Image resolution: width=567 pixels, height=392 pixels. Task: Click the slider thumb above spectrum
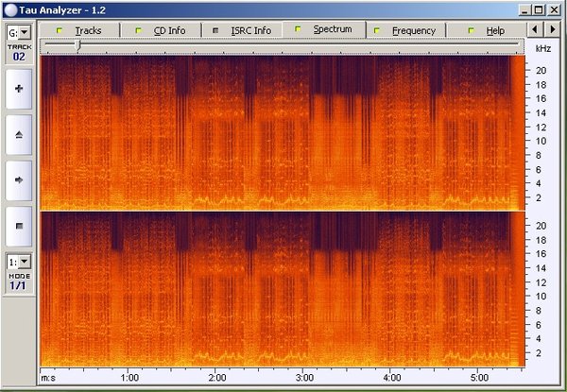pos(77,44)
